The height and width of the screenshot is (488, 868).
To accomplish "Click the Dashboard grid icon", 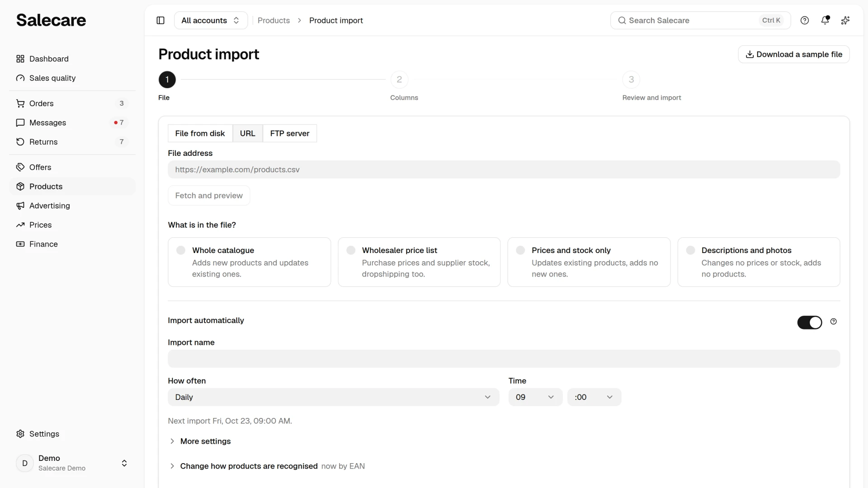I will point(20,59).
